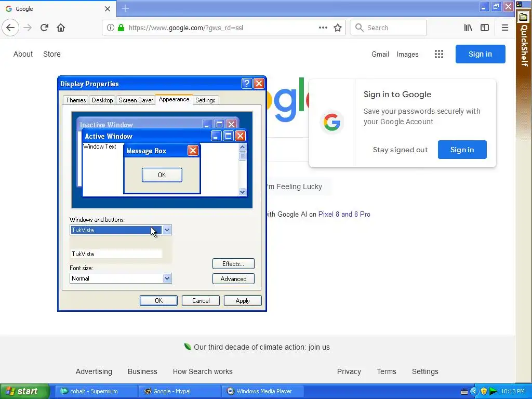Open the Library icon in the toolbar
532x399 pixels.
[468, 28]
